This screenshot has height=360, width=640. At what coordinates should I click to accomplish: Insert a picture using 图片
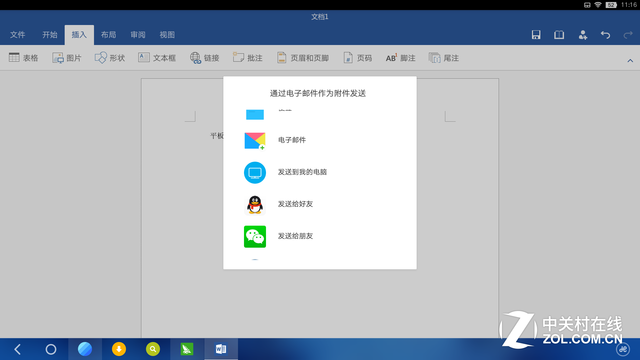coord(67,58)
